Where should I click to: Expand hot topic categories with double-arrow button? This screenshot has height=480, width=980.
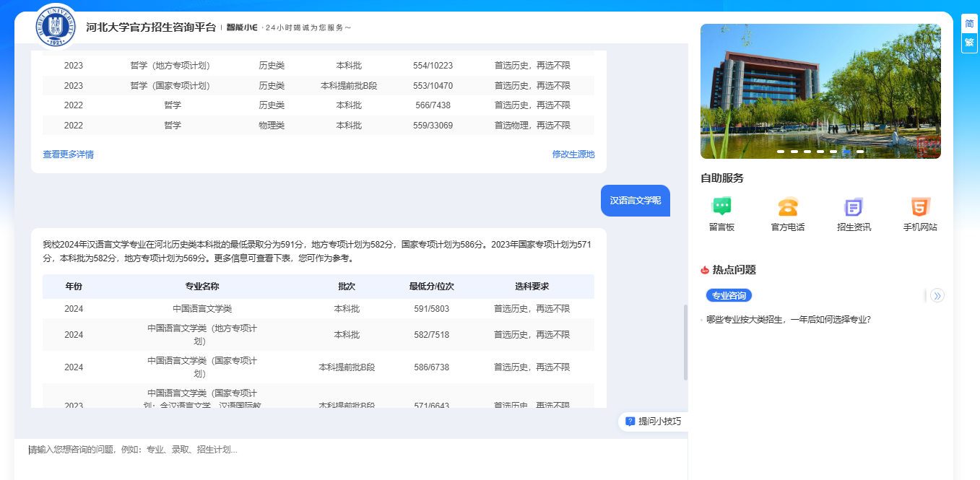coord(937,295)
